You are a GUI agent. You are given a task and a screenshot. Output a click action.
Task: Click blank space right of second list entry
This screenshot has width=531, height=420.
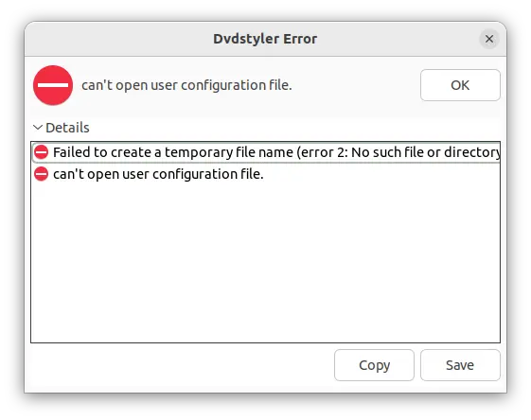381,174
